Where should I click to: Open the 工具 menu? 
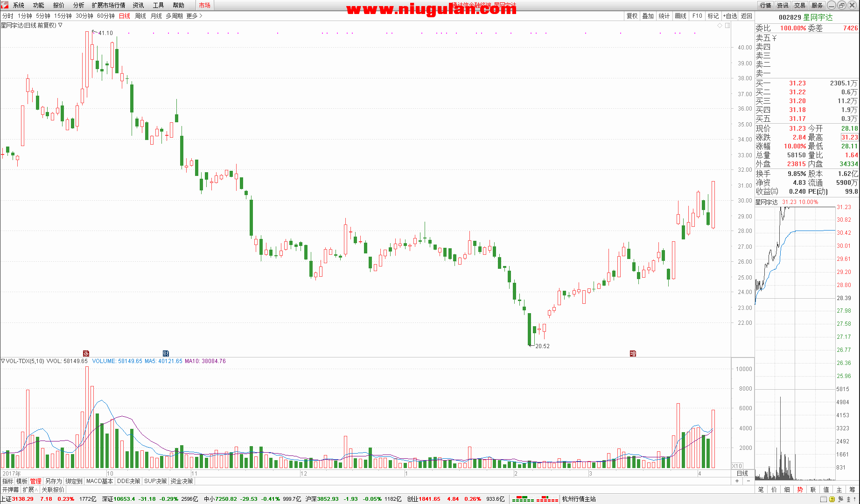pyautogui.click(x=159, y=5)
